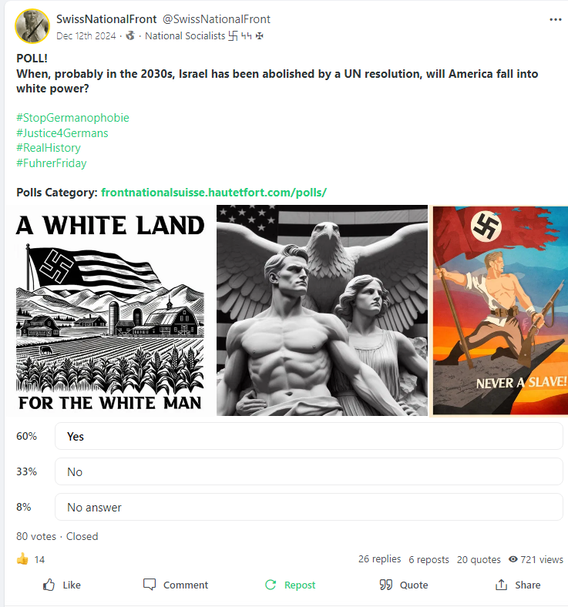Click the thumbs-up Like icon
The width and height of the screenshot is (568, 607).
point(49,585)
